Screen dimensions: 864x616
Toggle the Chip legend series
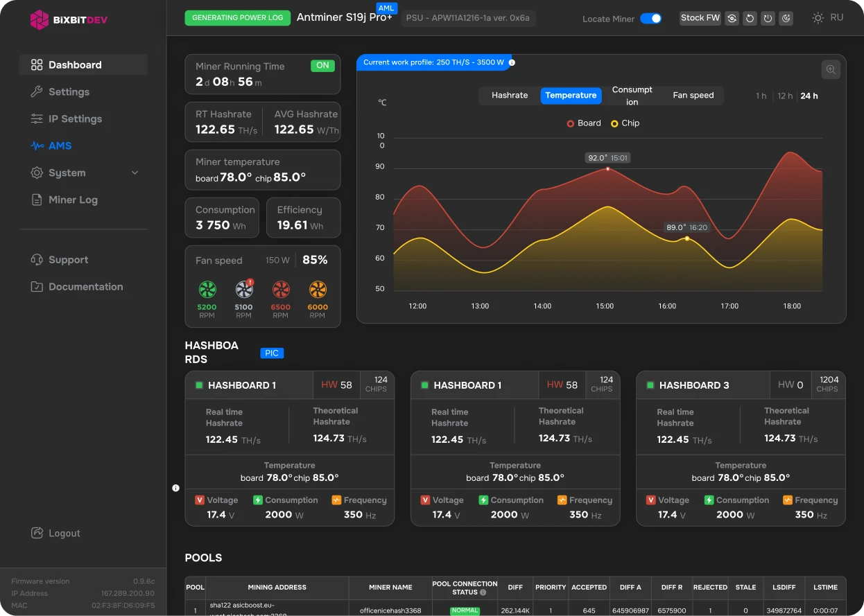click(625, 123)
